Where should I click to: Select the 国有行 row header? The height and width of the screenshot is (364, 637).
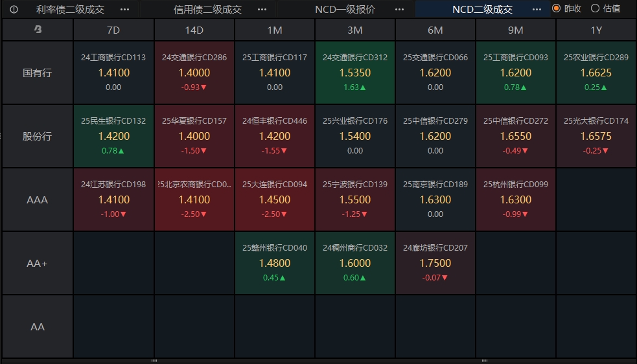click(38, 73)
